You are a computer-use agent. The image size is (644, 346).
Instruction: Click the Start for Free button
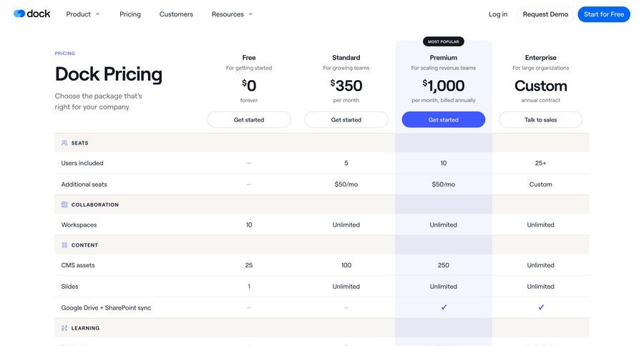tap(604, 14)
